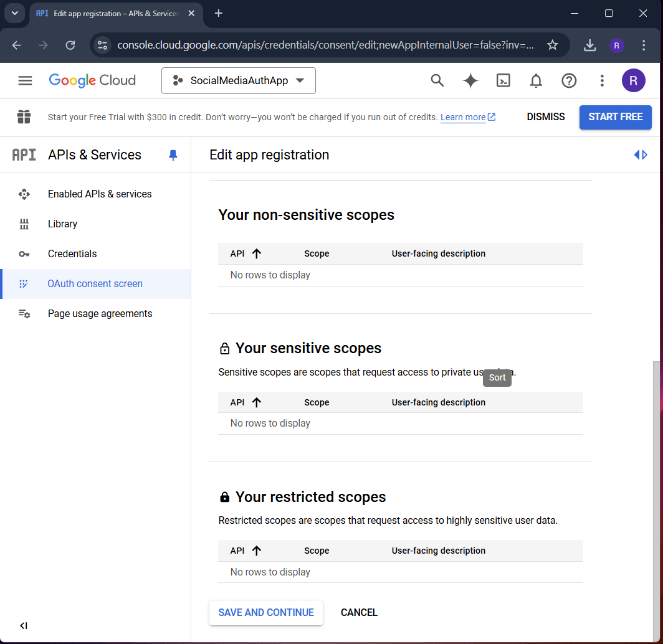The width and height of the screenshot is (663, 644).
Task: Launch the console search
Action: tap(437, 80)
